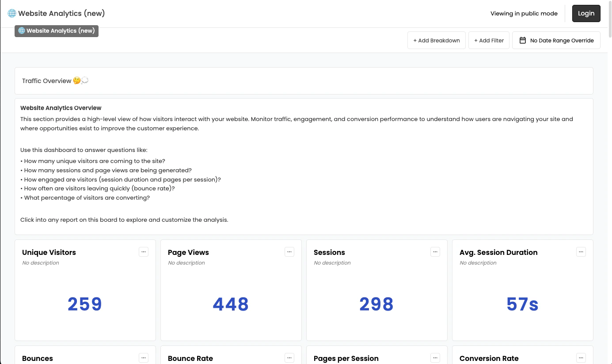Screen dimensions: 612x364
Task: Click the Avg. Session Duration card title
Action: (498, 252)
